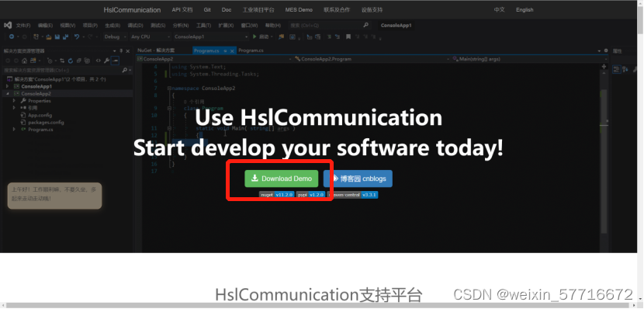Switch language to English
Image resolution: width=644 pixels, height=309 pixels.
coord(525,10)
